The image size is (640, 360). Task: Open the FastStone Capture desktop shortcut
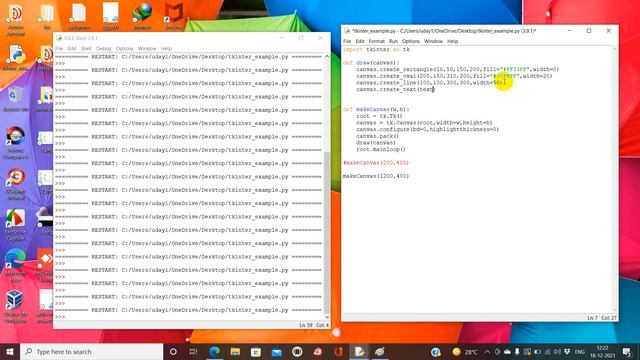(x=16, y=225)
